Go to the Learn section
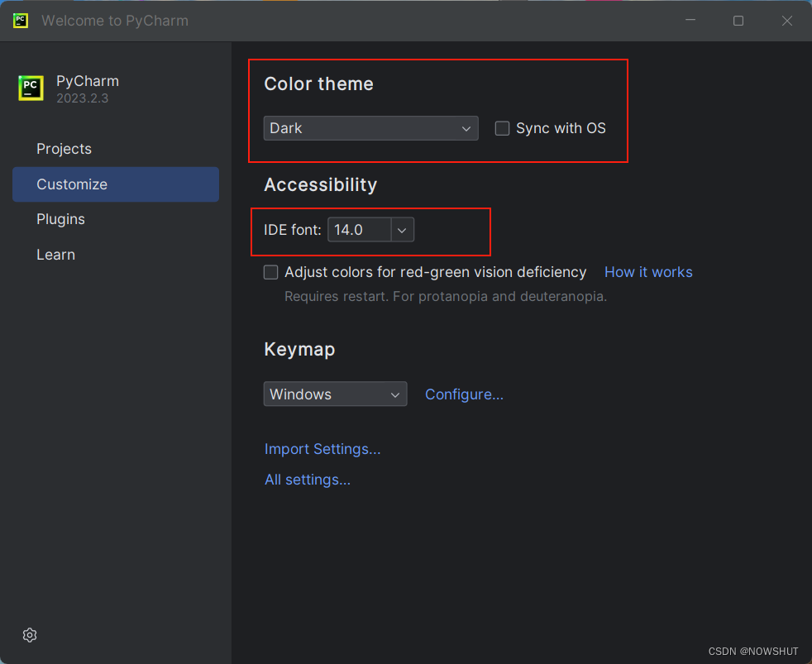This screenshot has height=664, width=812. point(56,255)
